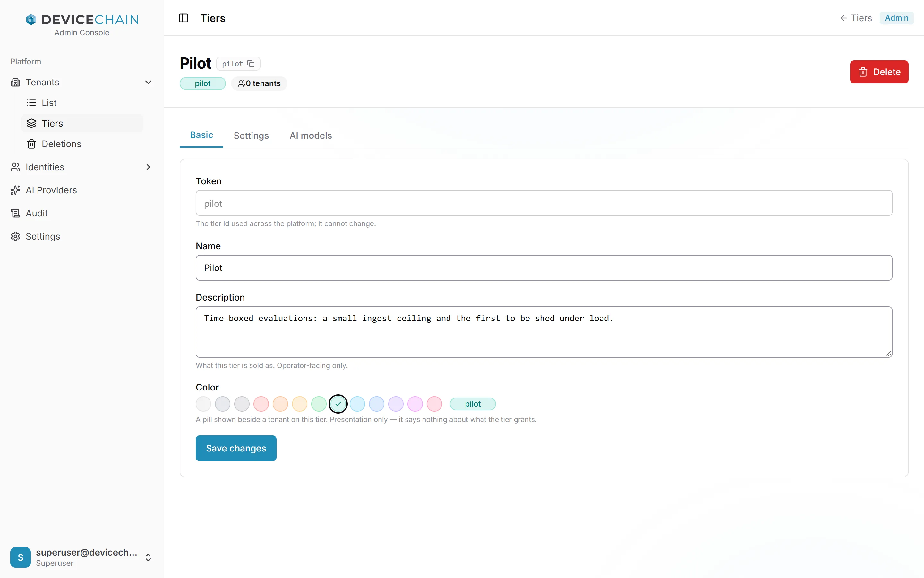Select the yellow color swatch

(300, 404)
